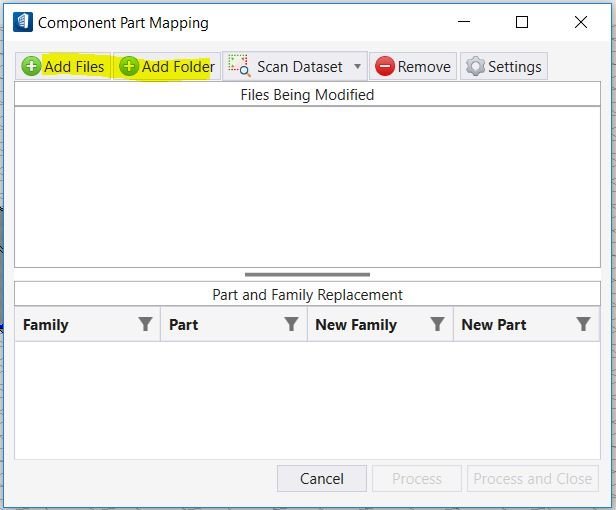Click the New Part column filter funnel
Screen dimensions: 616x510
pyautogui.click(x=583, y=324)
